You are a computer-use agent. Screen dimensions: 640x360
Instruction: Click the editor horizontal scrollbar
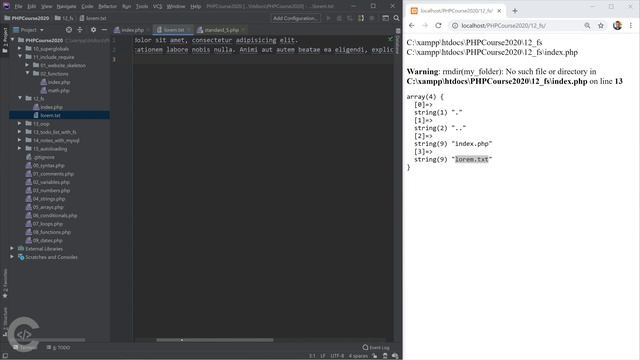tap(215, 340)
